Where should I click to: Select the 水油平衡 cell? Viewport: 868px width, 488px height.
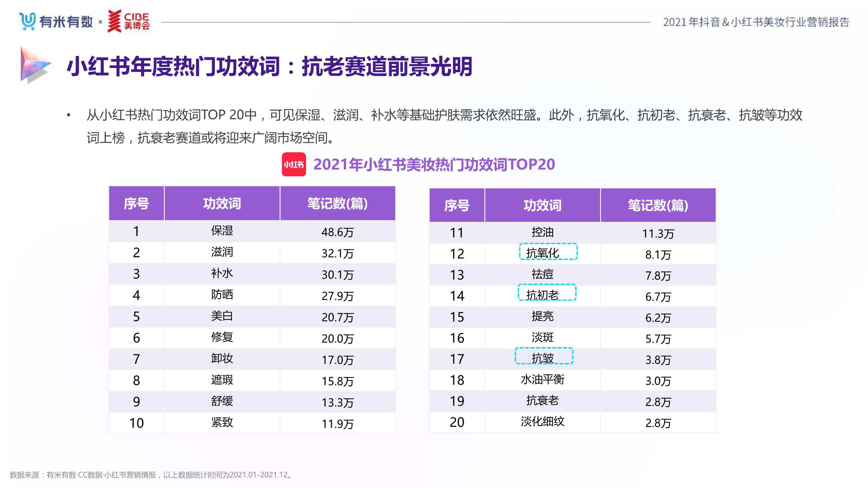[542, 380]
